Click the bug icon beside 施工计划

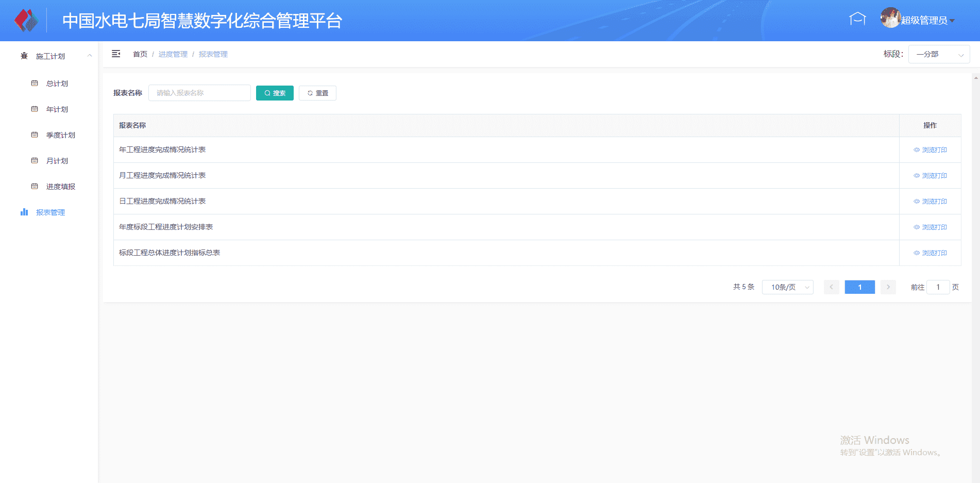click(24, 56)
